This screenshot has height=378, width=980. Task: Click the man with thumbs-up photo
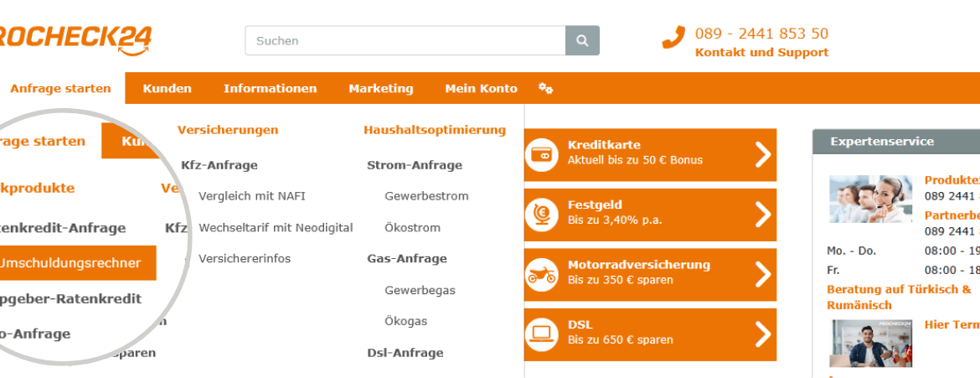pos(871,344)
